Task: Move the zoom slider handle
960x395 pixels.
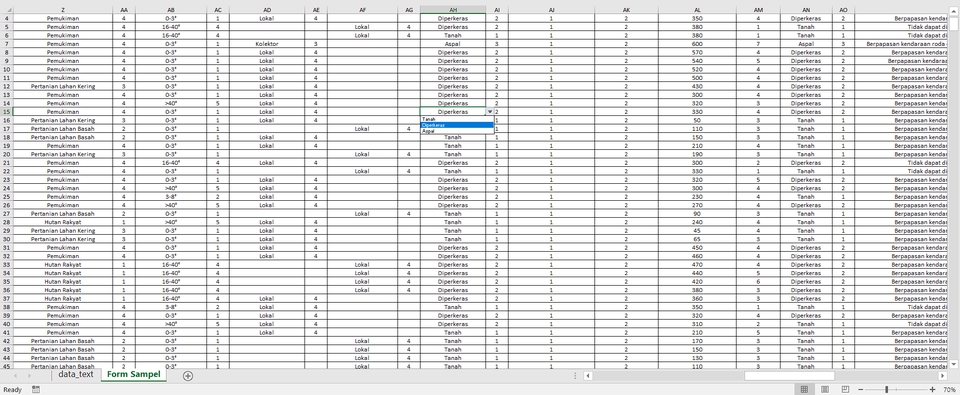Action: tap(887, 389)
